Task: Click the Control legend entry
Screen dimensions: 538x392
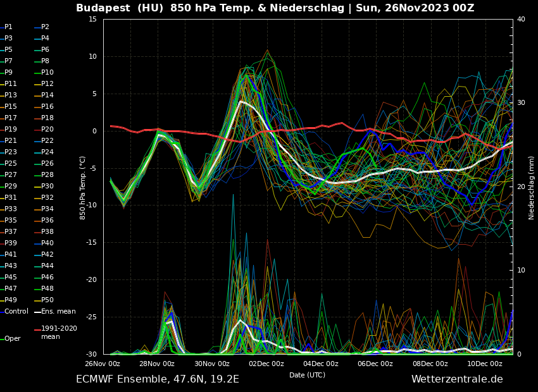Action: [16, 312]
